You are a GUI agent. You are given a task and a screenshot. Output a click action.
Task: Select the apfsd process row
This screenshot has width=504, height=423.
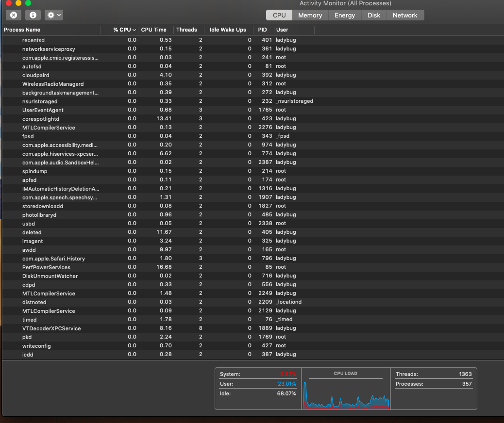coord(253,180)
